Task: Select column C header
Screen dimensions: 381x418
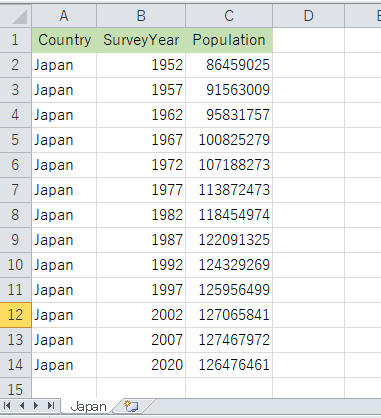Action: coord(229,16)
